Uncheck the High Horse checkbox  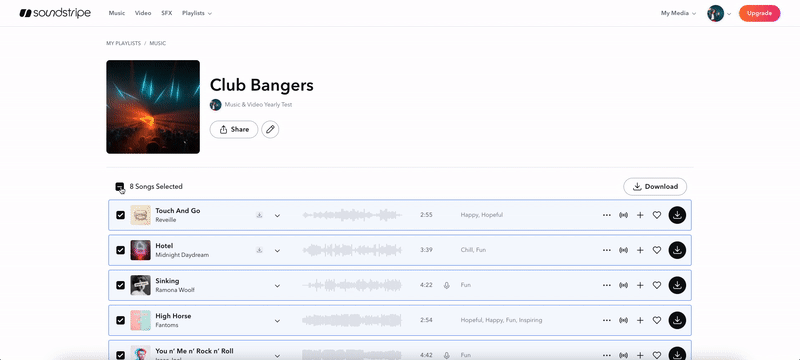(x=120, y=321)
